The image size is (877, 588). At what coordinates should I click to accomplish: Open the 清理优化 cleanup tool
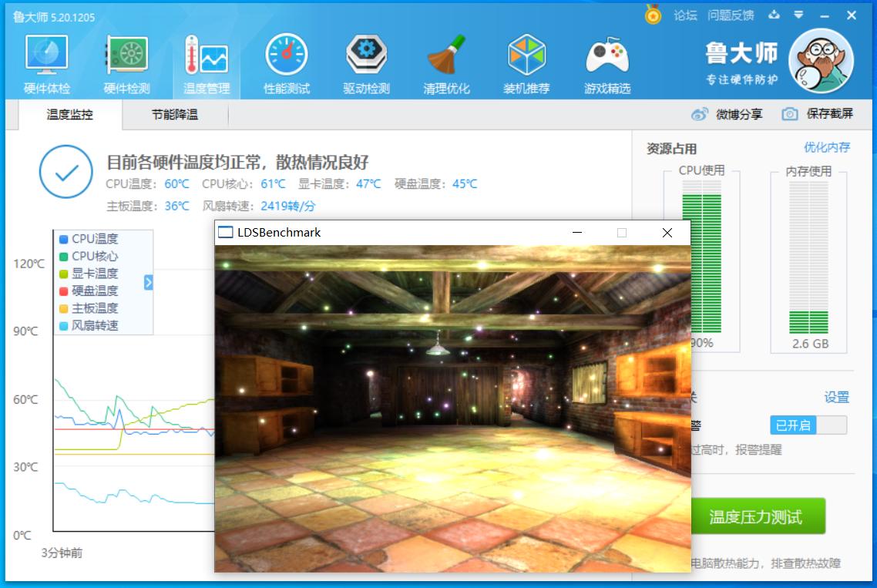pos(447,62)
